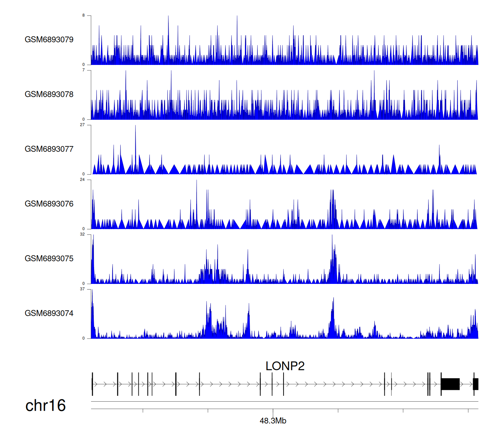504x444 pixels.
Task: Click the y-axis maximum value 27
Action: click(x=82, y=125)
